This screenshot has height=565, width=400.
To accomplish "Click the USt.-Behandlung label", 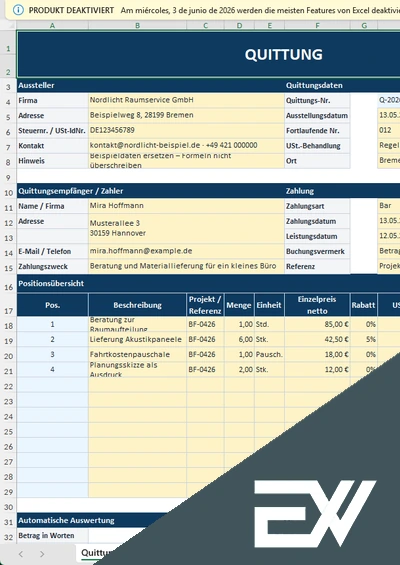I will pos(317,146).
